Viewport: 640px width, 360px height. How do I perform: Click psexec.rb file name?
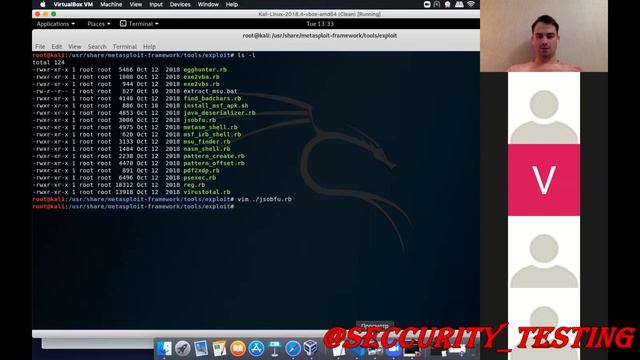[200, 178]
